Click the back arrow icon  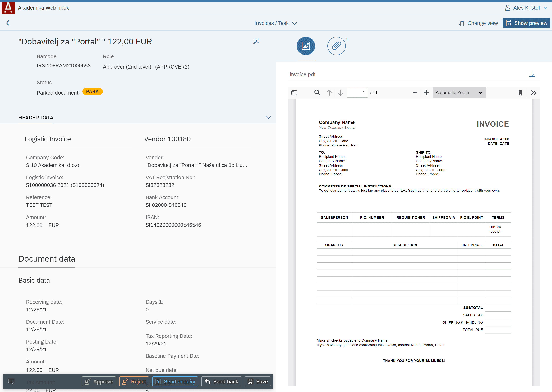point(8,23)
